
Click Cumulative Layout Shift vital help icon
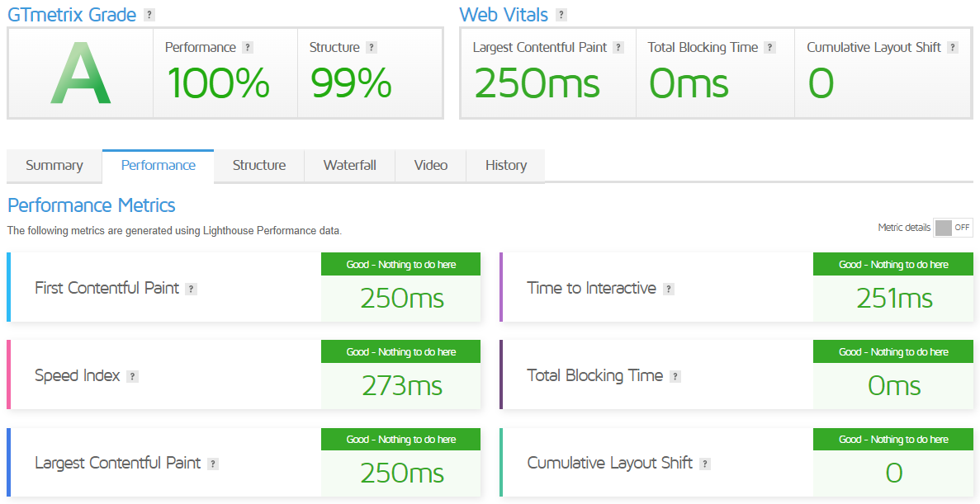[953, 48]
